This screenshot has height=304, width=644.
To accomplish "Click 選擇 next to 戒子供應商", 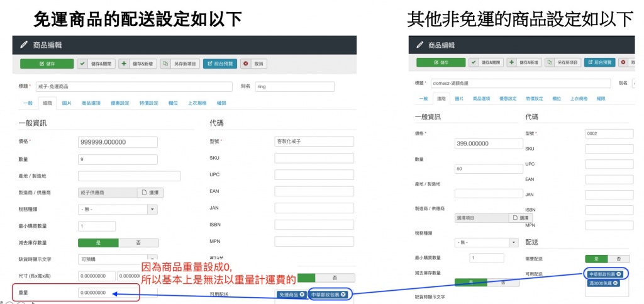I will (150, 193).
